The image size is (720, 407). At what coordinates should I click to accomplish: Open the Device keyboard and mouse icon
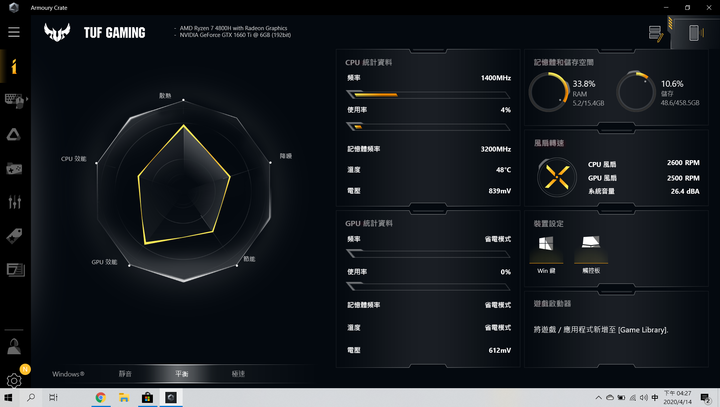pos(14,101)
